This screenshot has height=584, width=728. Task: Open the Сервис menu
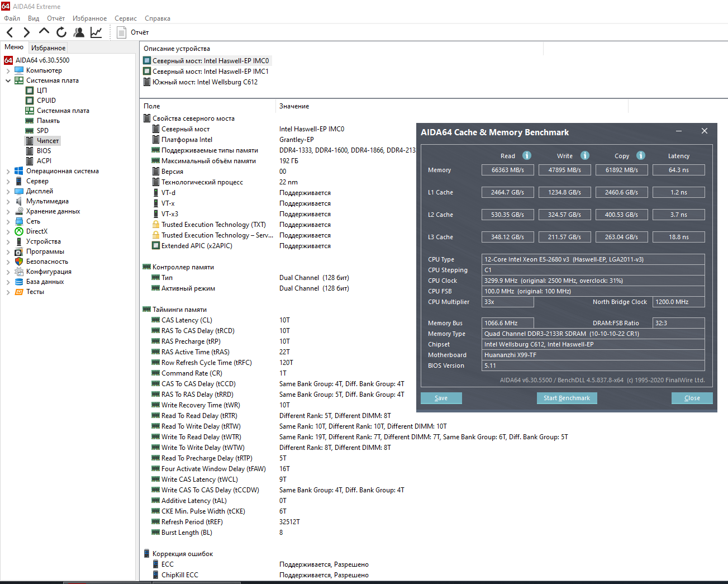click(x=126, y=18)
